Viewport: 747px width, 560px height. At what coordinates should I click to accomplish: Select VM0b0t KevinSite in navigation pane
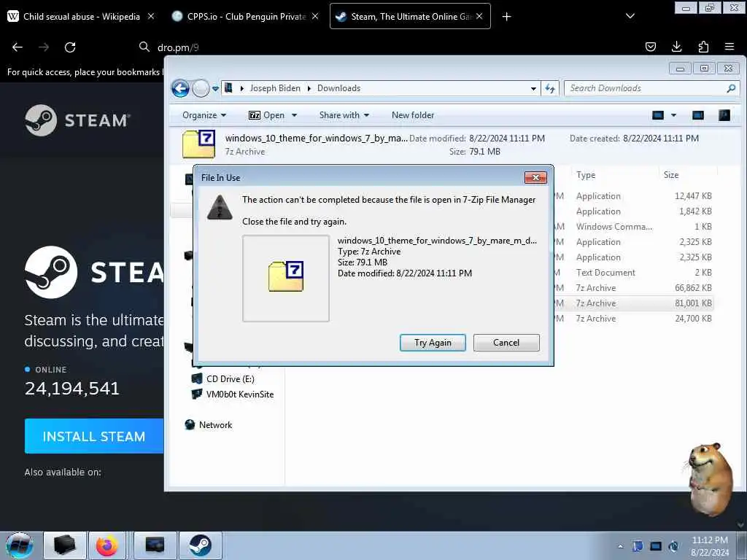239,394
